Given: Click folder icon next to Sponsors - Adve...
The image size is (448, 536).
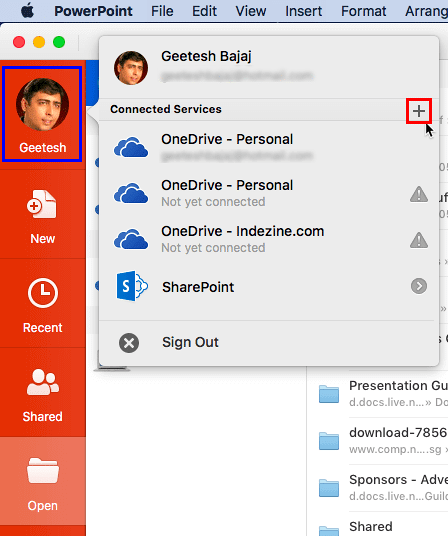Looking at the screenshot, I should 329,488.
